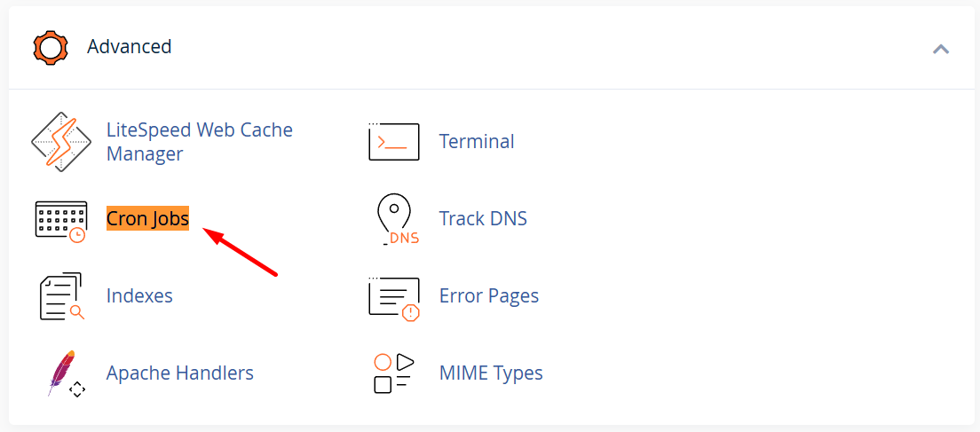The width and height of the screenshot is (980, 432).
Task: Open the Apache Handlers link
Action: click(x=179, y=373)
